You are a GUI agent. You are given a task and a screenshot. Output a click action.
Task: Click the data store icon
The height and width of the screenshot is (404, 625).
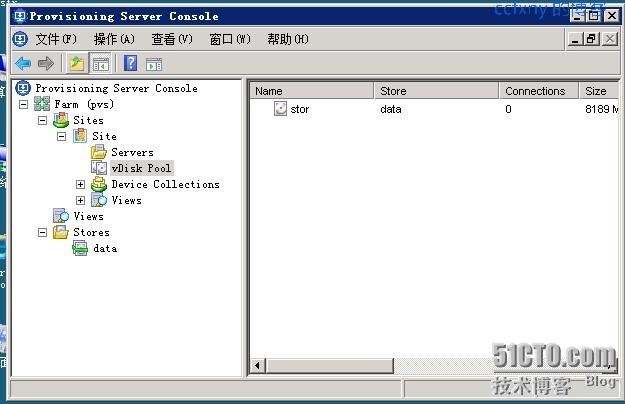[80, 248]
